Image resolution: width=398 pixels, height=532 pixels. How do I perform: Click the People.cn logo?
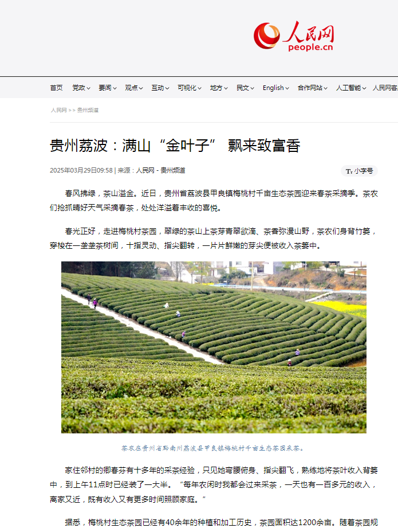coord(294,36)
